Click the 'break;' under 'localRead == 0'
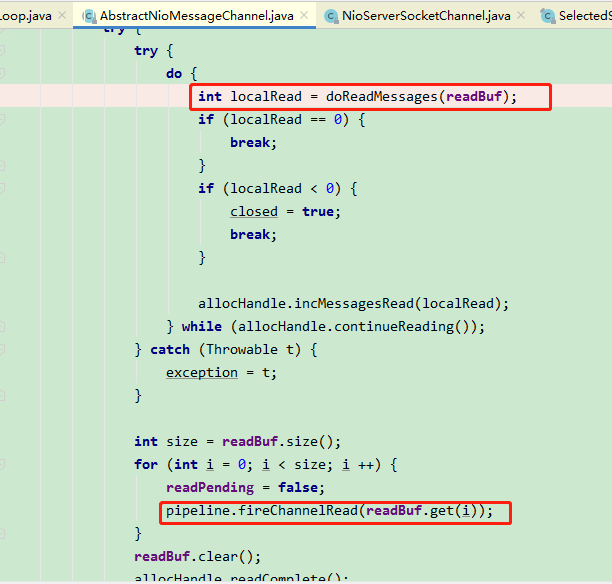 tap(253, 142)
